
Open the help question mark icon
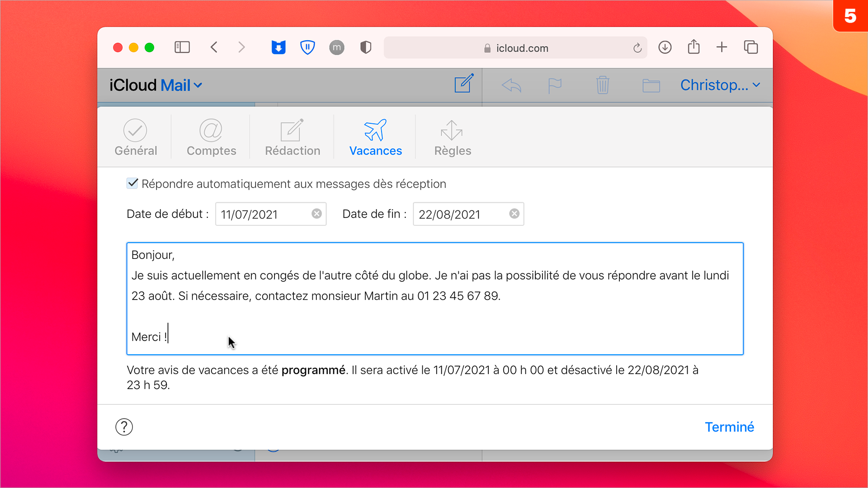point(124,427)
